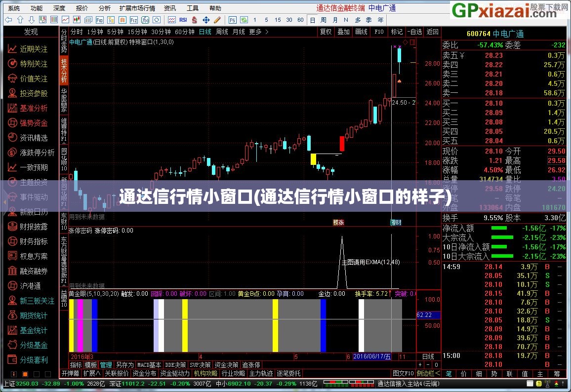
Task: Click the F5 toolbar icon
Action: (x=232, y=20)
